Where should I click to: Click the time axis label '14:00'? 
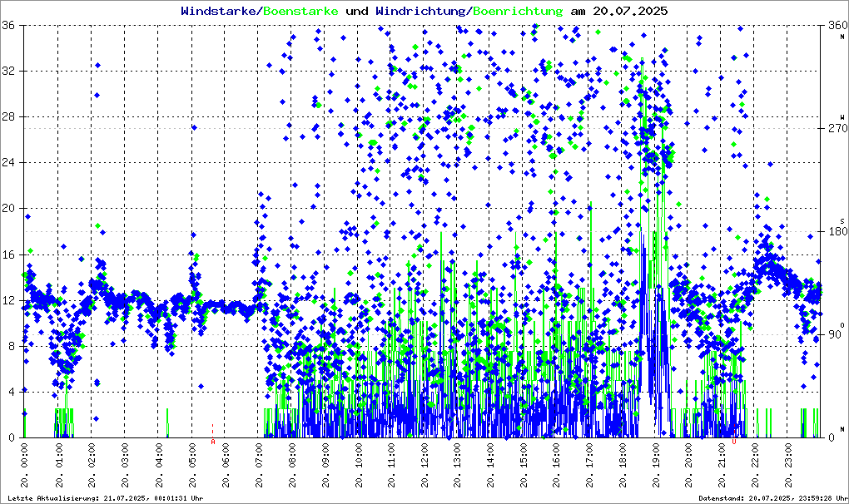(490, 457)
